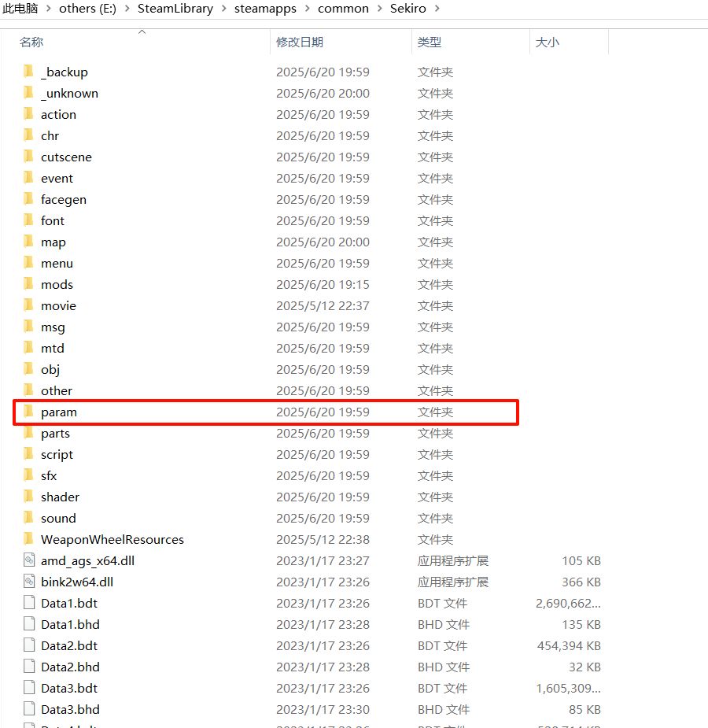Click the mods folder icon

click(29, 284)
